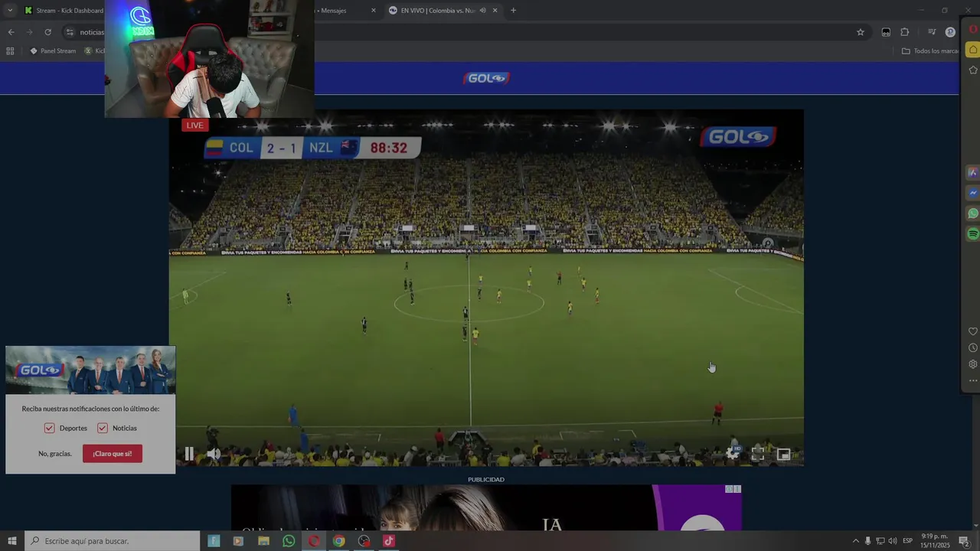Open the yellow home icon in Opera sidebar
Viewport: 980px width, 551px height.
click(973, 51)
